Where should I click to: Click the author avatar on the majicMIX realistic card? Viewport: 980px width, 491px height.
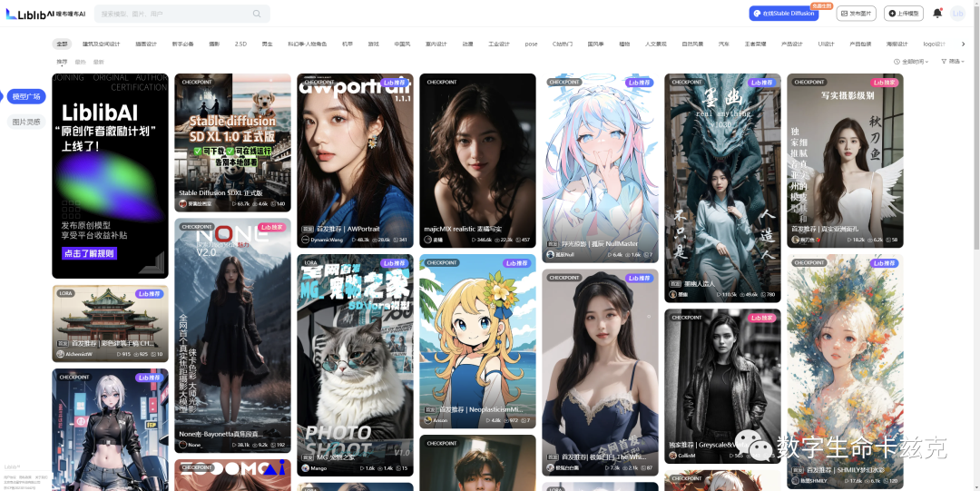click(428, 240)
